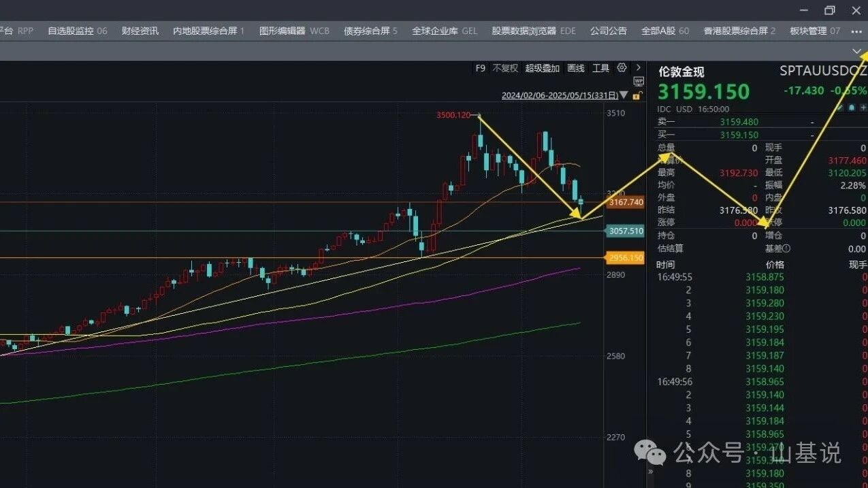Viewport: 868px width, 488px height.
Task: Switch to 财经资讯 tab
Action: point(140,31)
